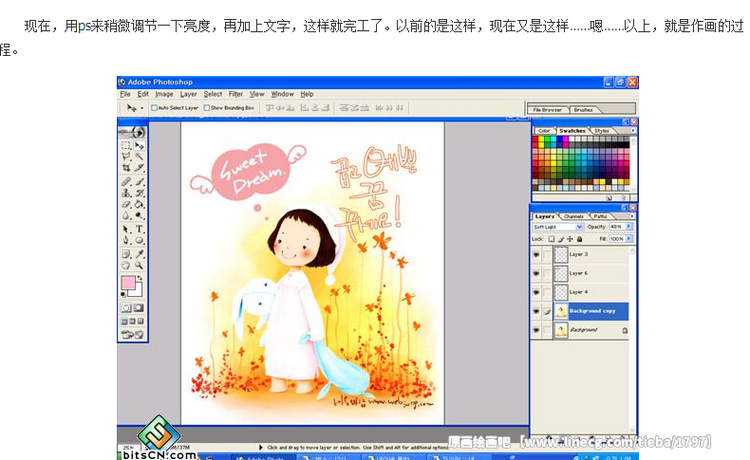Open the Brushes tab in palette well
This screenshot has height=460, width=750.
pos(583,110)
